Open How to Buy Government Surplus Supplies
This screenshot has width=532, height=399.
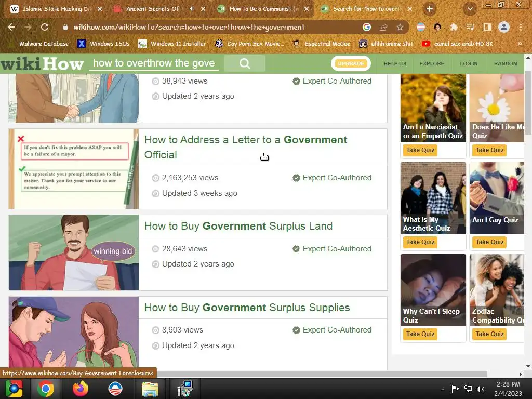pos(247,308)
